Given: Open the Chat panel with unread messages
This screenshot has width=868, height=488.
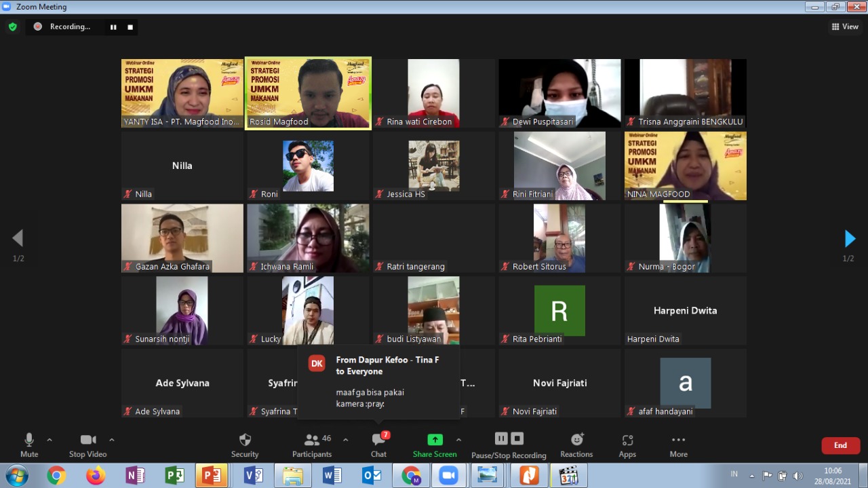Looking at the screenshot, I should point(378,440).
